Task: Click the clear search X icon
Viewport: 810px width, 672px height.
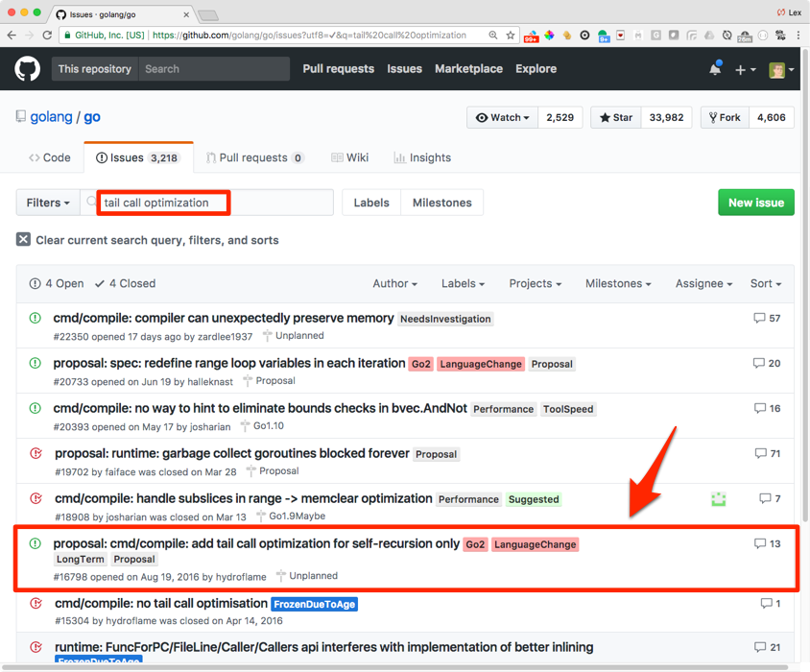Action: coord(24,240)
